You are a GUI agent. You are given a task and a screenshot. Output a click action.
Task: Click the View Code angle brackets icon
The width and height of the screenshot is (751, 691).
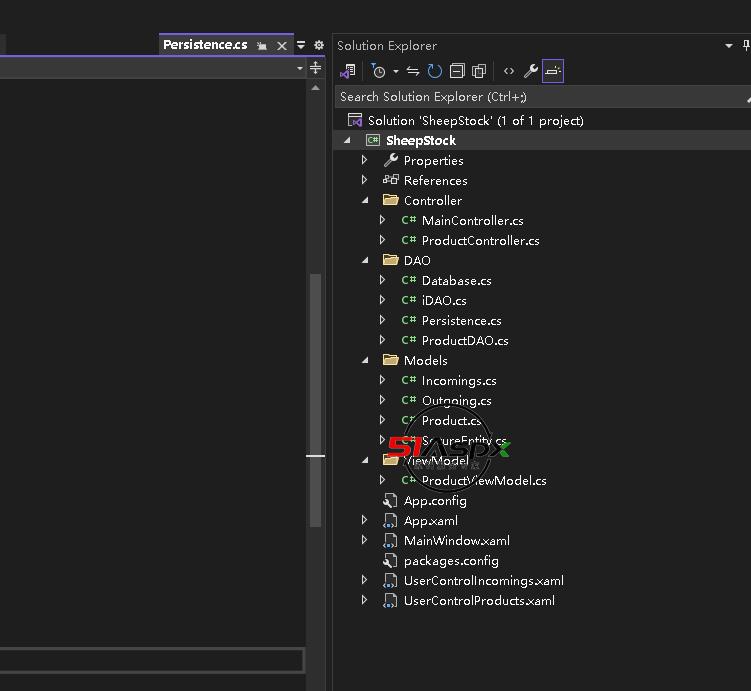509,71
